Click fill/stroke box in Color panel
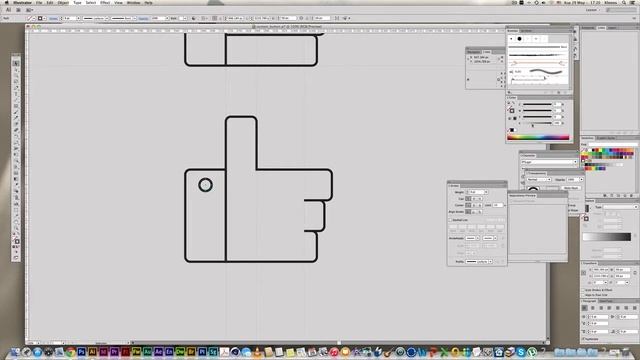Image resolution: width=640 pixels, height=360 pixels. coord(511,110)
